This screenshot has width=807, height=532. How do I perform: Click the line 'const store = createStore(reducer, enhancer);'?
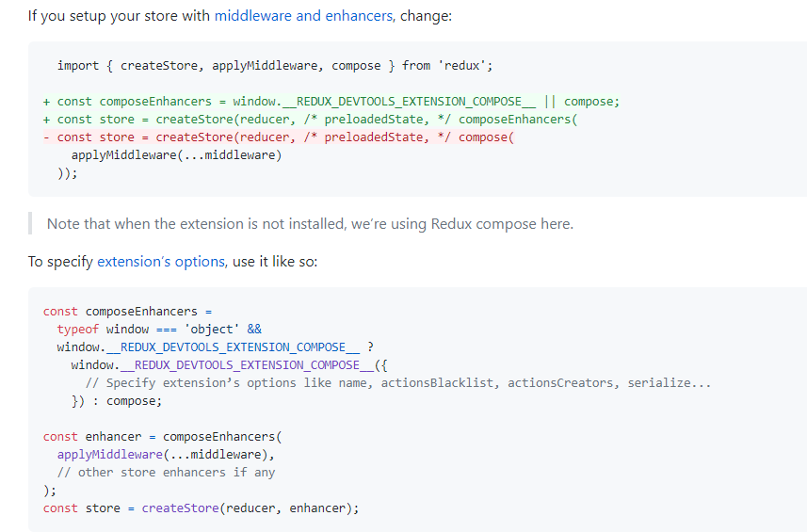point(202,508)
